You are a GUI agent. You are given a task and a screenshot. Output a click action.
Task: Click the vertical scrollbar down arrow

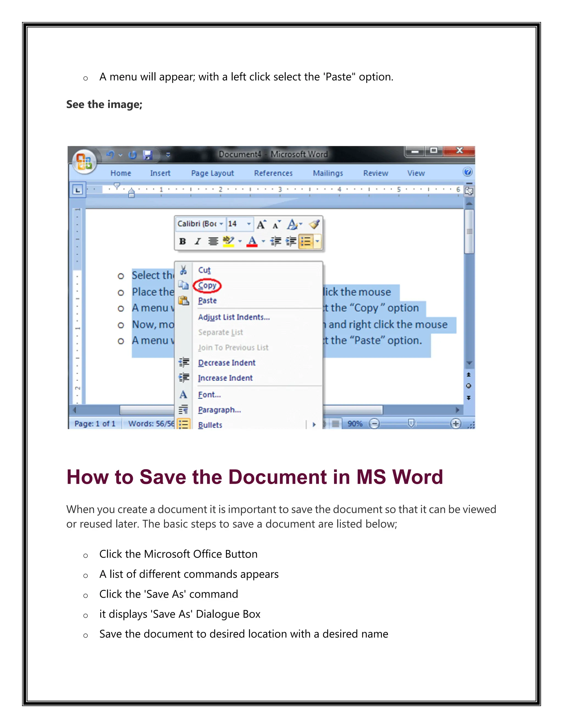469,363
